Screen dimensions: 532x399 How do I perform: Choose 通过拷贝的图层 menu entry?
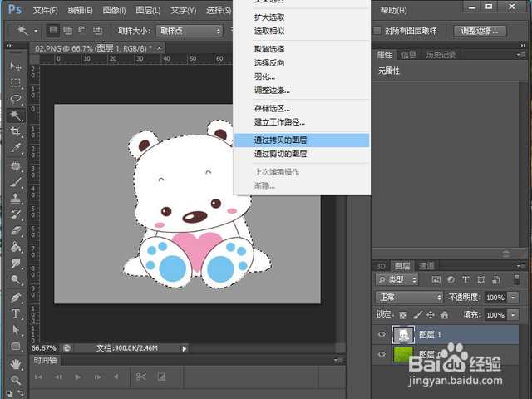(302, 140)
